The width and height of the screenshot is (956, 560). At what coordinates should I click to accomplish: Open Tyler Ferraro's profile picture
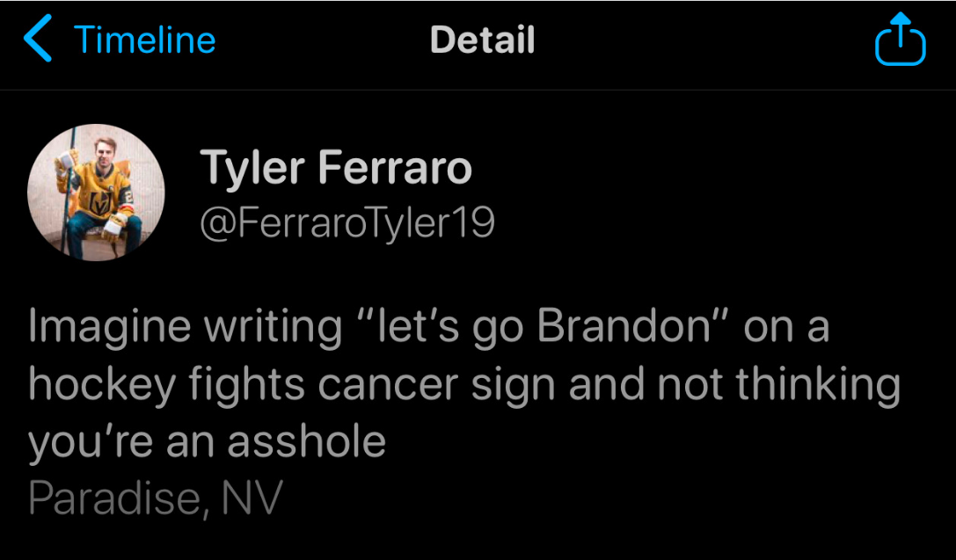pos(97,193)
